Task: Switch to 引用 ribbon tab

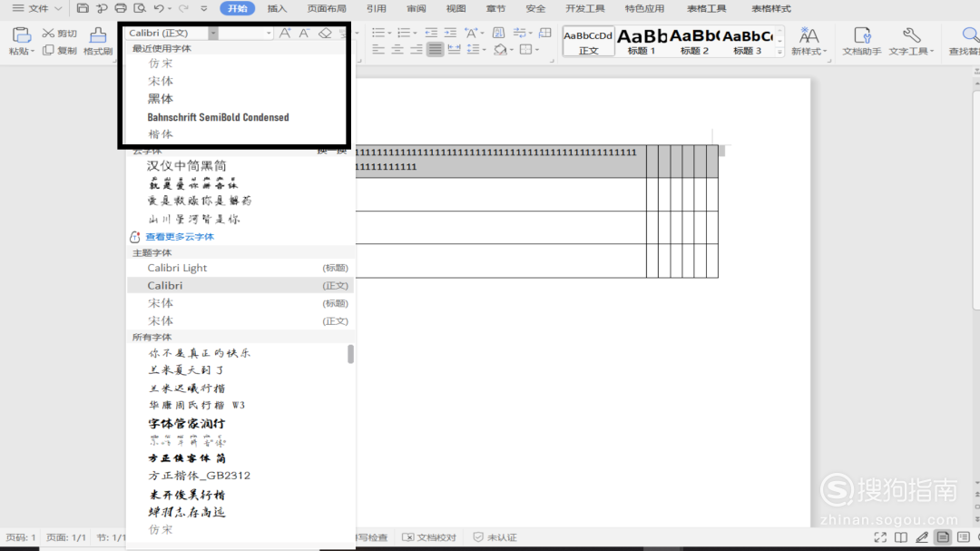Action: point(377,9)
